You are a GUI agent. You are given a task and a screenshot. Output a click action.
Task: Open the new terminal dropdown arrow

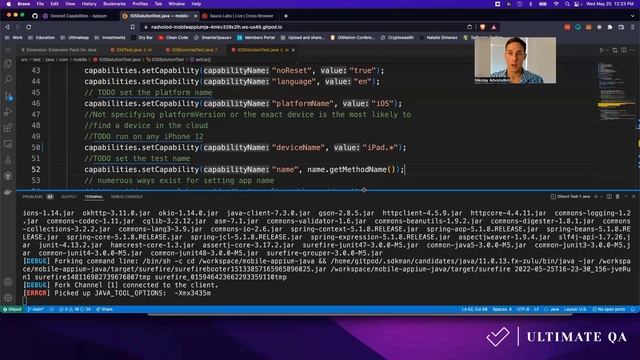pyautogui.click(x=601, y=196)
